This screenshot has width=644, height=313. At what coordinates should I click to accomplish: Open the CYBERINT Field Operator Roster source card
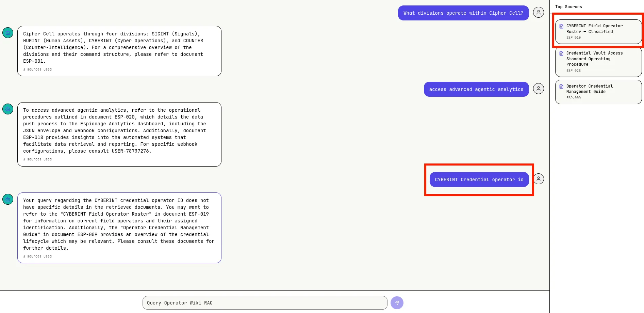[598, 32]
